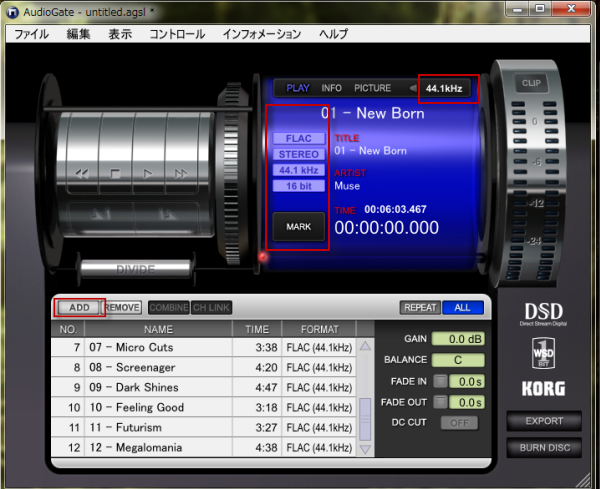
Task: Switch to the PICTURE display tab
Action: coord(372,88)
